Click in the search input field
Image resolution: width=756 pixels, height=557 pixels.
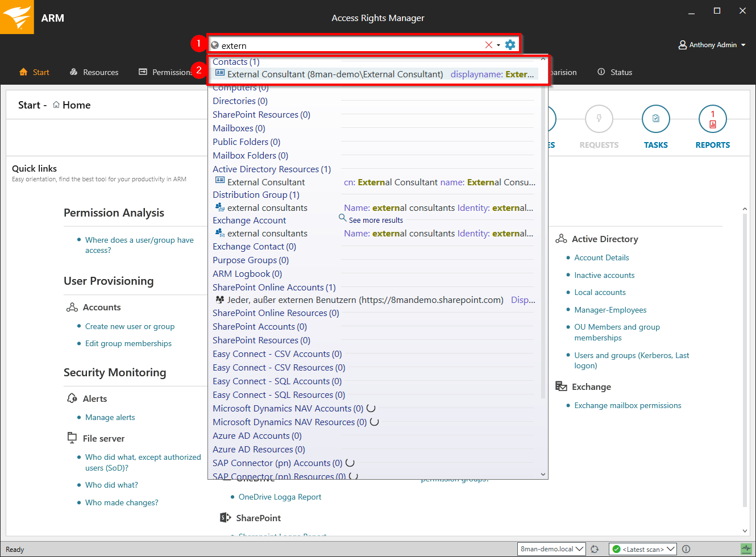(x=347, y=45)
